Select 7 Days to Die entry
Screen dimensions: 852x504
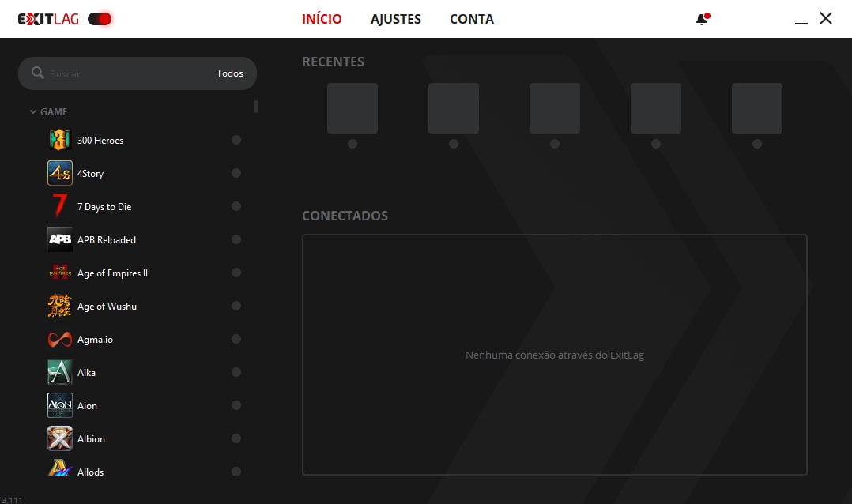[104, 206]
